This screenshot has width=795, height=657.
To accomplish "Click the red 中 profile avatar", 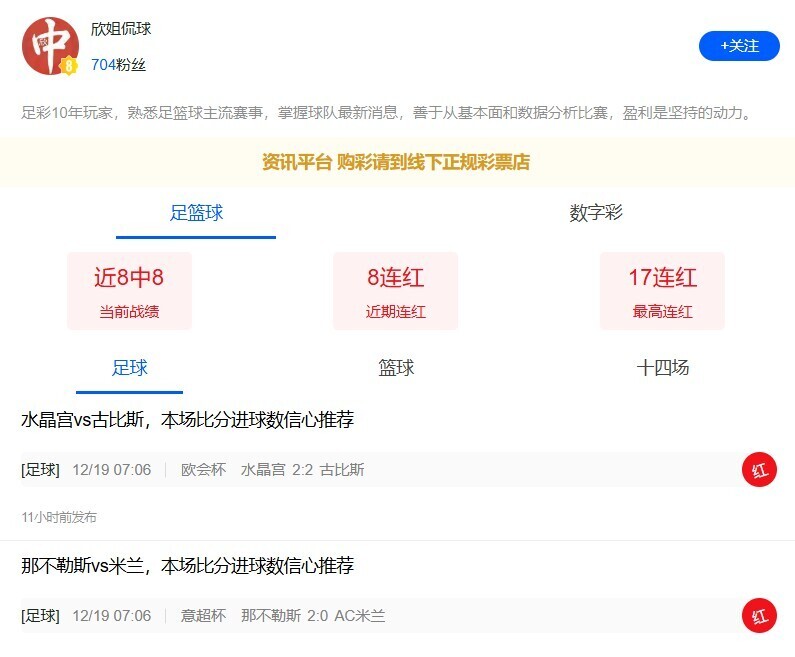I will pos(50,46).
